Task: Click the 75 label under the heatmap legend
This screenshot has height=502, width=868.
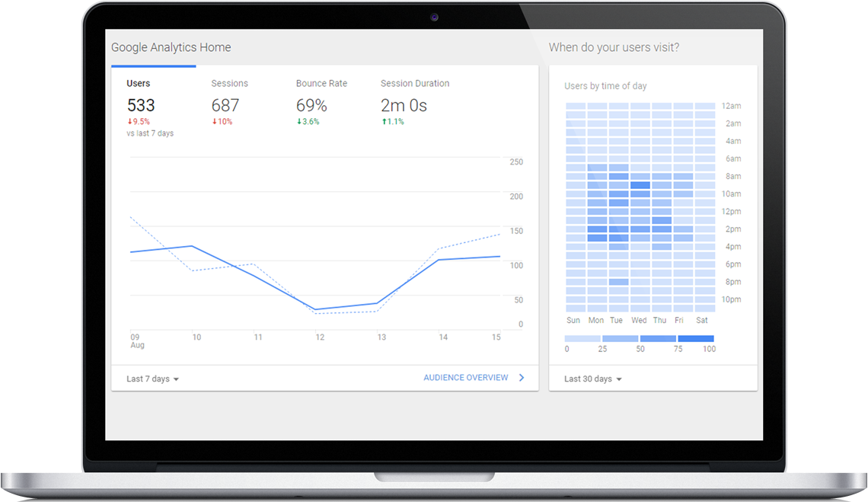Action: pos(678,349)
